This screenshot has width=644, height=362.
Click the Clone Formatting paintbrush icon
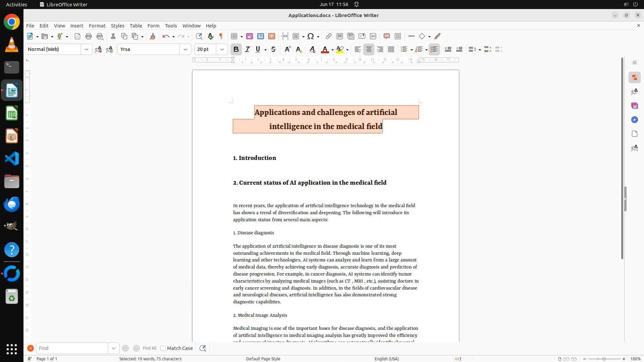point(152,36)
